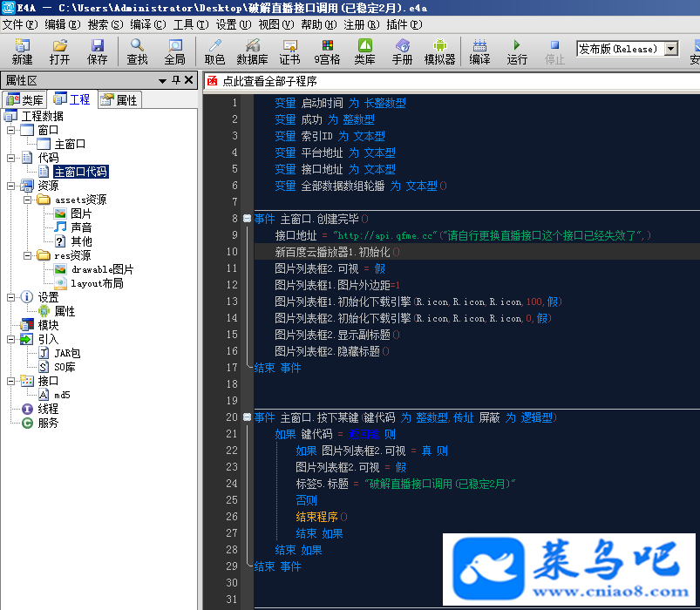Open the 发布版(Release) build dropdown
The width and height of the screenshot is (700, 610).
pos(671,49)
